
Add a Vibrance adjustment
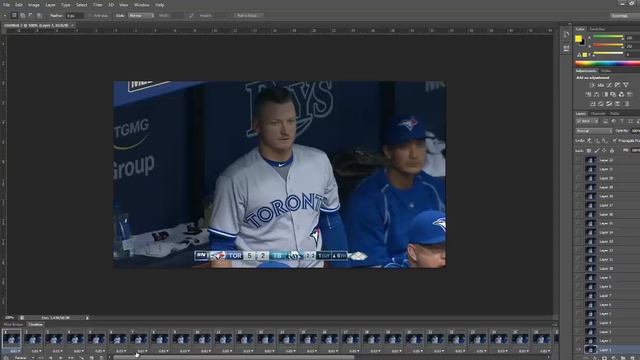point(626,85)
